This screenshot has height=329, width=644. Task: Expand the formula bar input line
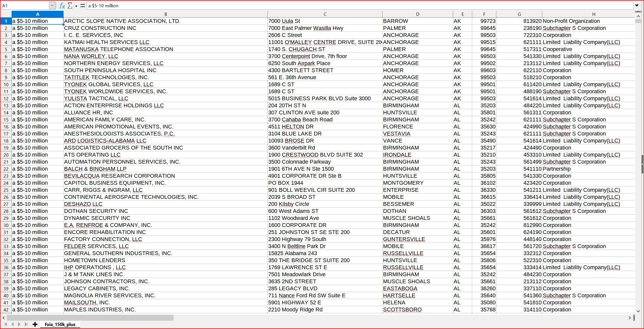click(637, 6)
